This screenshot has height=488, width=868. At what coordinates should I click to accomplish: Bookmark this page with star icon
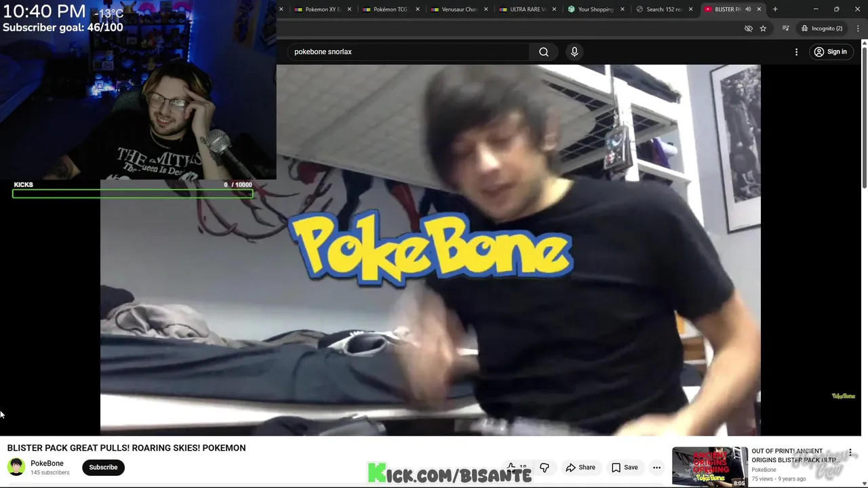[x=763, y=28]
